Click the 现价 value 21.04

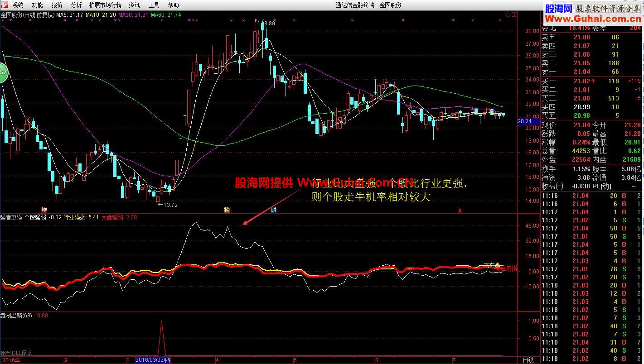click(x=581, y=125)
